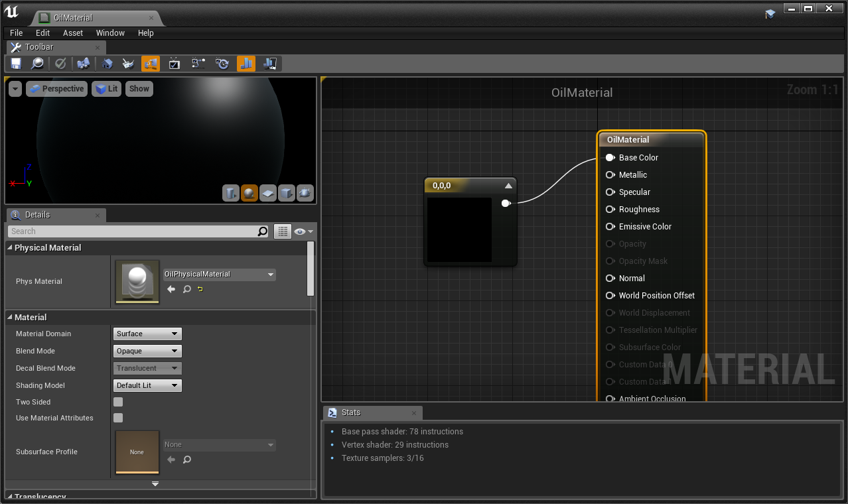Click the Emissive Color input pin
Image resolution: width=848 pixels, height=504 pixels.
click(610, 227)
